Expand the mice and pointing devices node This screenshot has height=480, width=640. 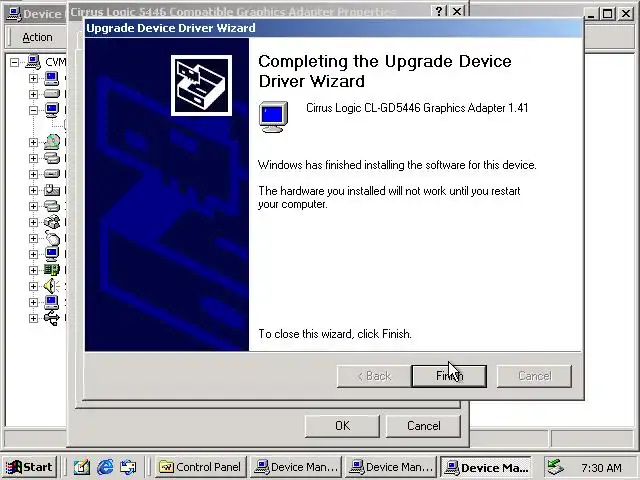coord(33,238)
